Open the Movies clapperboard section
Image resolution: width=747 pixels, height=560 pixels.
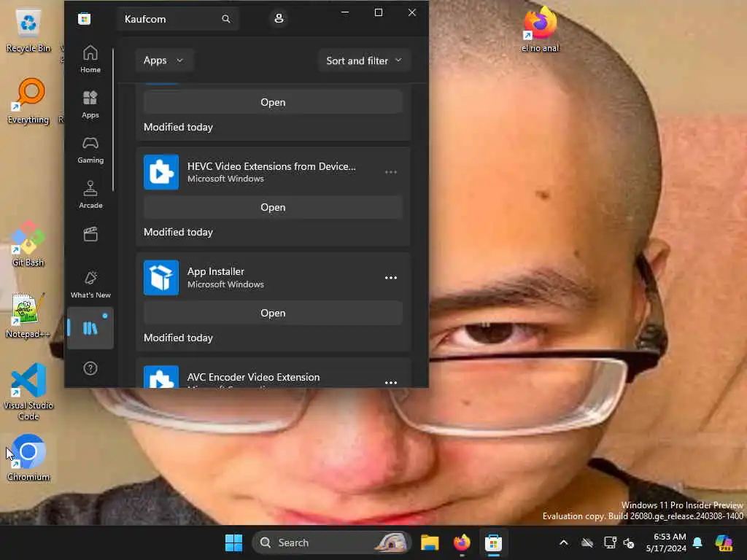click(x=90, y=234)
